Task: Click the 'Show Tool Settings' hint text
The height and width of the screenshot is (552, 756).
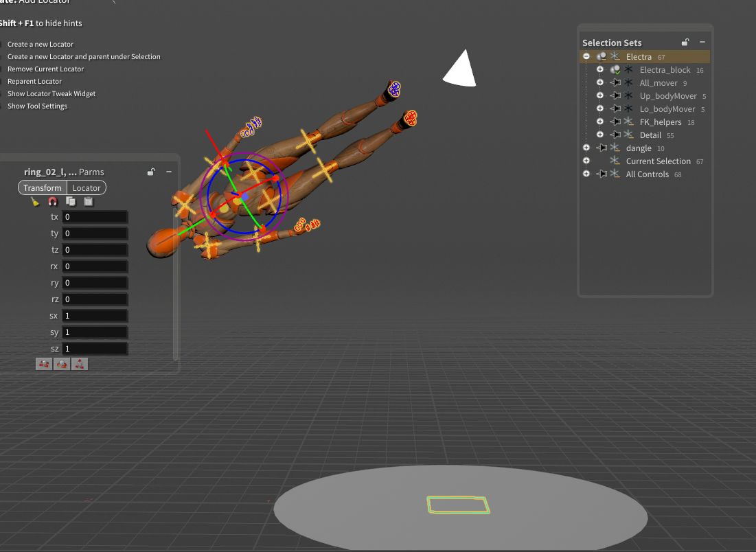Action: coord(38,106)
